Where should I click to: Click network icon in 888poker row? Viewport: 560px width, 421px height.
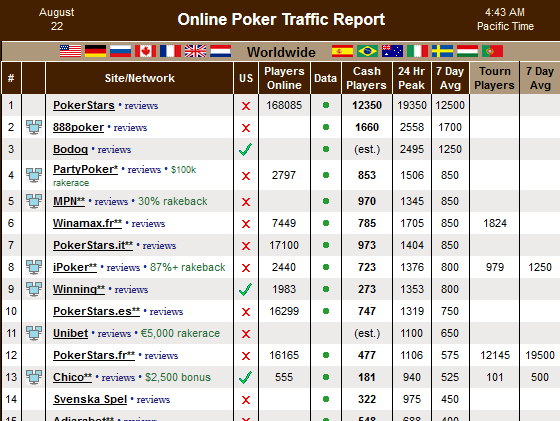34,127
